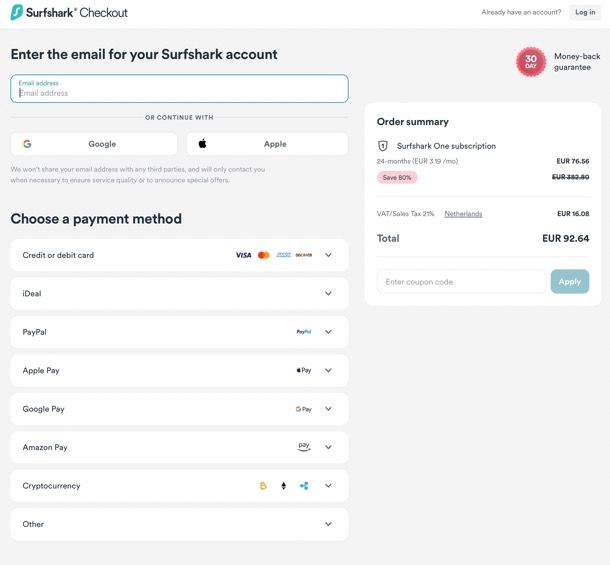The image size is (610, 565).
Task: Click the Google G icon
Action: pyautogui.click(x=27, y=144)
